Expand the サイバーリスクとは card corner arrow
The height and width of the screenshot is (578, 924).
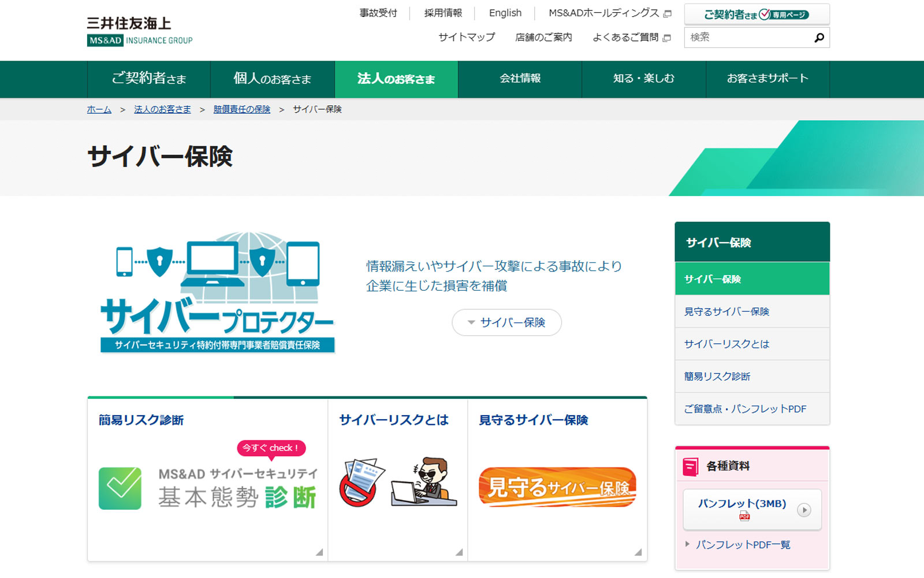click(x=459, y=552)
